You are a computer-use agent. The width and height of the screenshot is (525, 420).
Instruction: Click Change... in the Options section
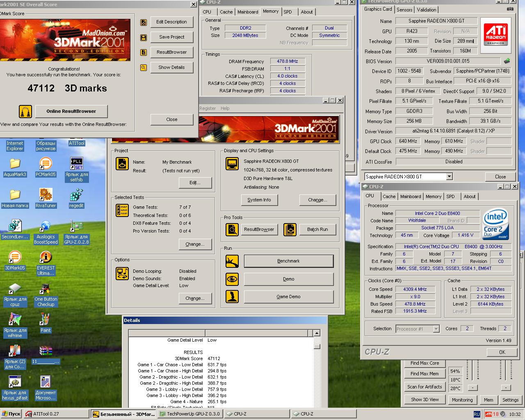[195, 299]
